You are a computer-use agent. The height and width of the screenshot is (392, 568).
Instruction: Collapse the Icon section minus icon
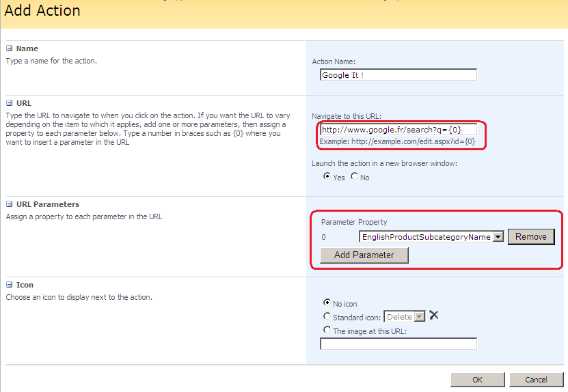click(x=10, y=285)
